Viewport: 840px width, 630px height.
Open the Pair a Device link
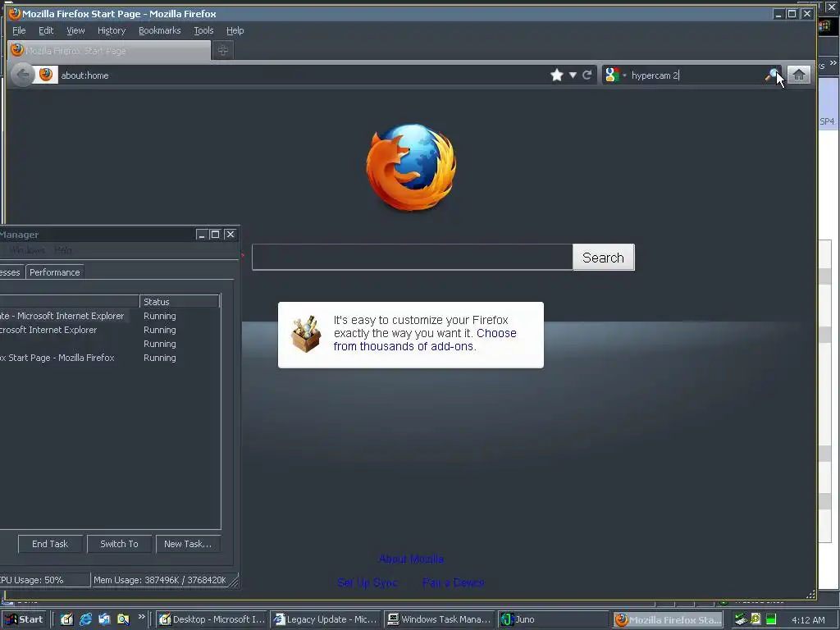click(x=453, y=582)
